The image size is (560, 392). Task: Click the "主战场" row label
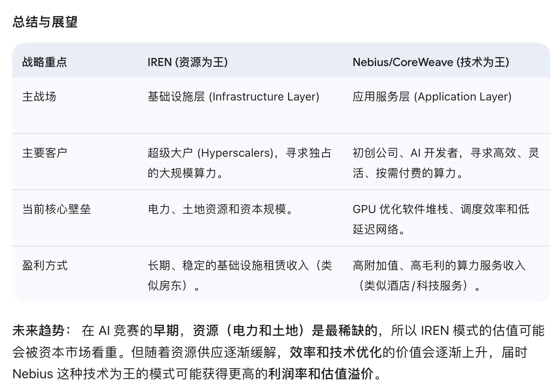[x=39, y=96]
